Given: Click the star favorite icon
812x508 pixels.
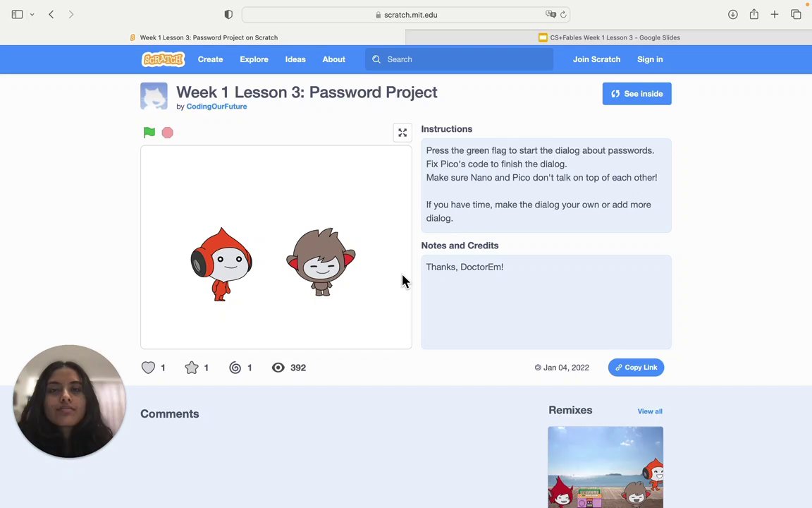Looking at the screenshot, I should click(192, 368).
